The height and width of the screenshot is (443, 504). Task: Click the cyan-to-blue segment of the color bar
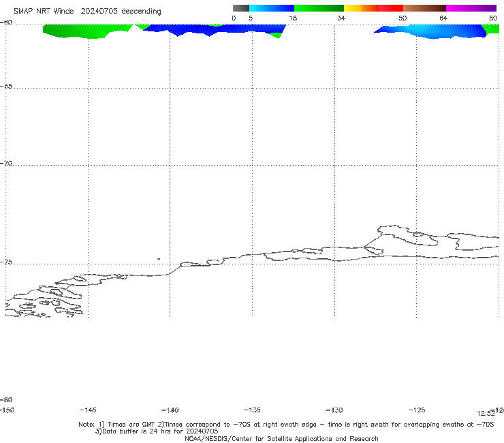click(x=271, y=8)
